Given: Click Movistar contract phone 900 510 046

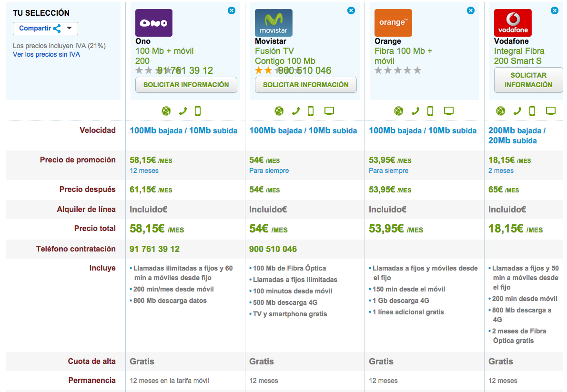Looking at the screenshot, I should (273, 249).
